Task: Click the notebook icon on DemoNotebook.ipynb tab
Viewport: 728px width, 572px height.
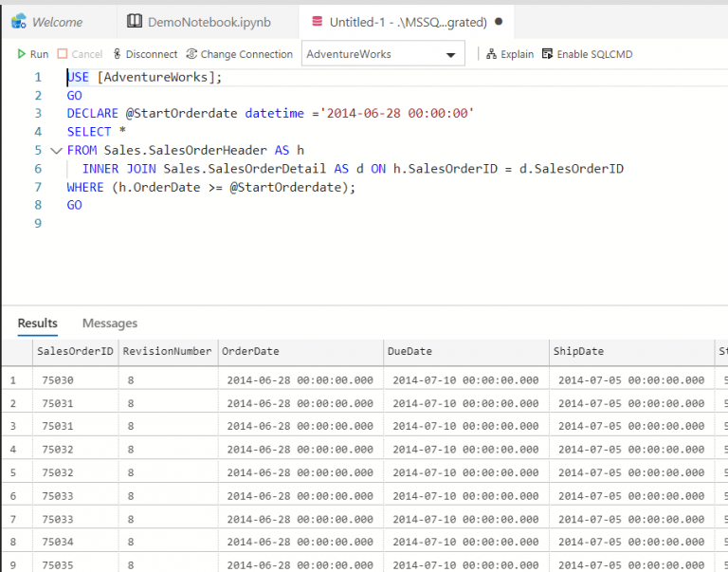Action: (x=134, y=21)
